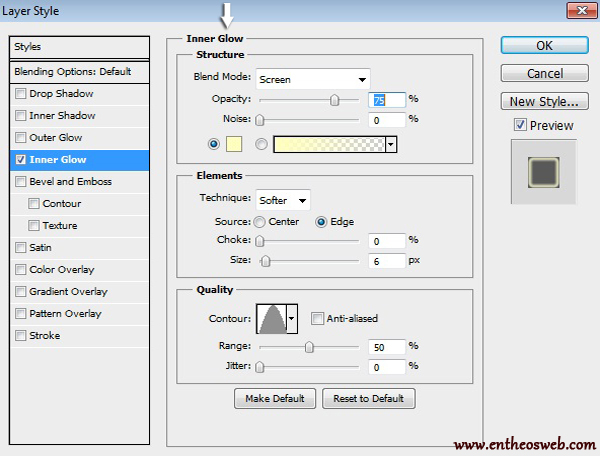Screen dimensions: 600x456
Task: Click the Opacity slider handle
Action: tap(335, 100)
